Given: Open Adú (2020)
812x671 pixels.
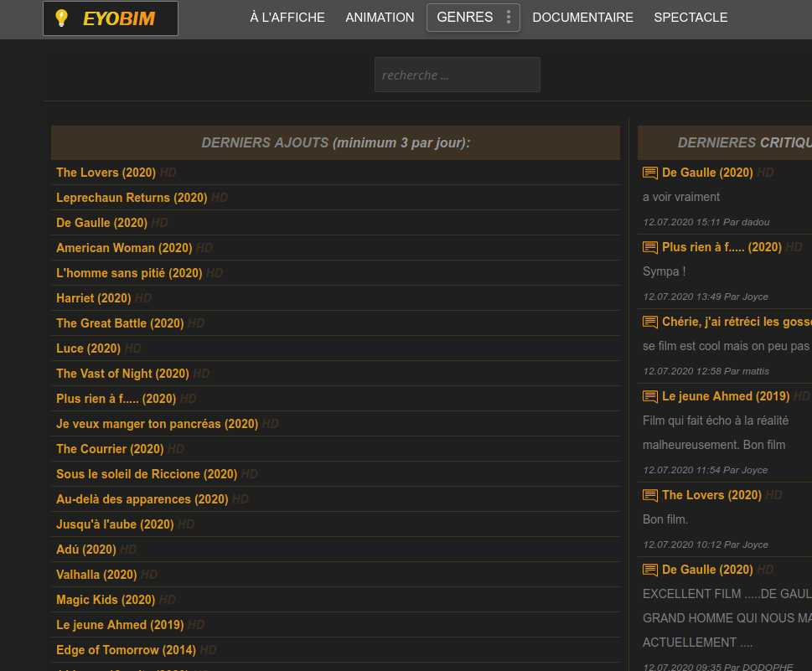Looking at the screenshot, I should coord(86,550).
